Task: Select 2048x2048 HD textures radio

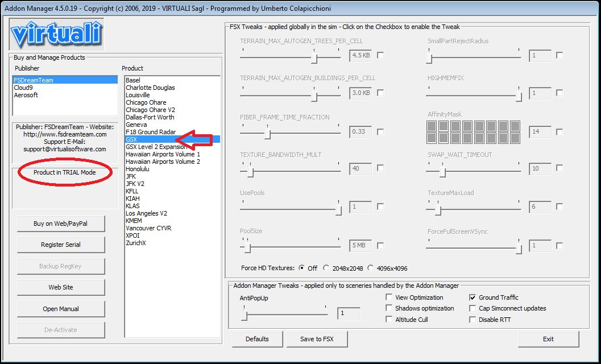Action: [x=326, y=268]
